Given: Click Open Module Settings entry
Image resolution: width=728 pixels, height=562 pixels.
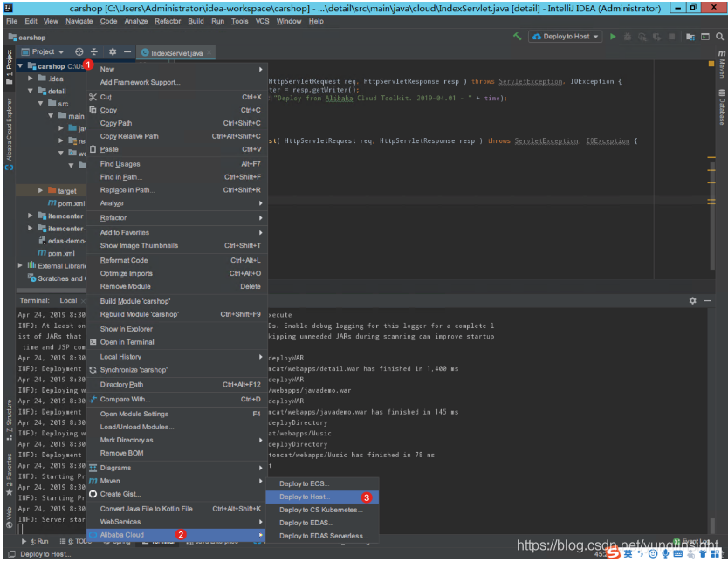Looking at the screenshot, I should pos(176,414).
